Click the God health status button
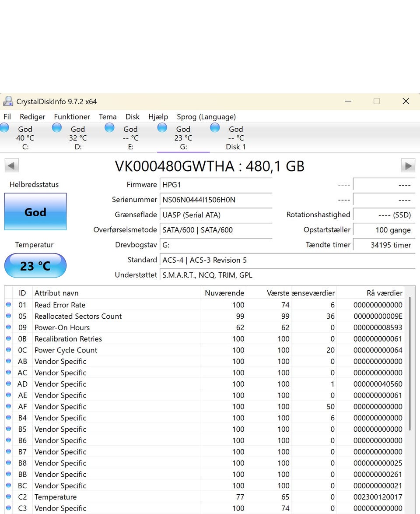Screen dimensions: 420x514 [x=35, y=212]
